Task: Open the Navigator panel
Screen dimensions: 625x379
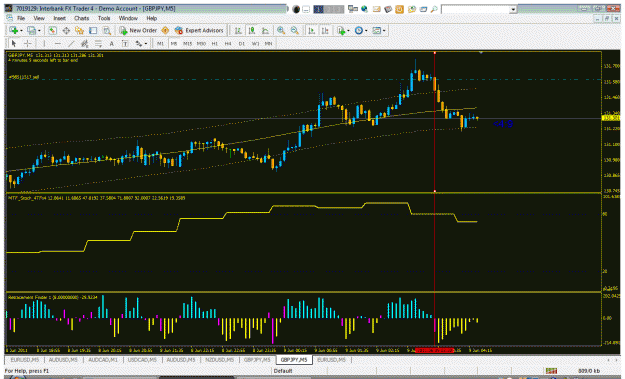Action: (79, 30)
